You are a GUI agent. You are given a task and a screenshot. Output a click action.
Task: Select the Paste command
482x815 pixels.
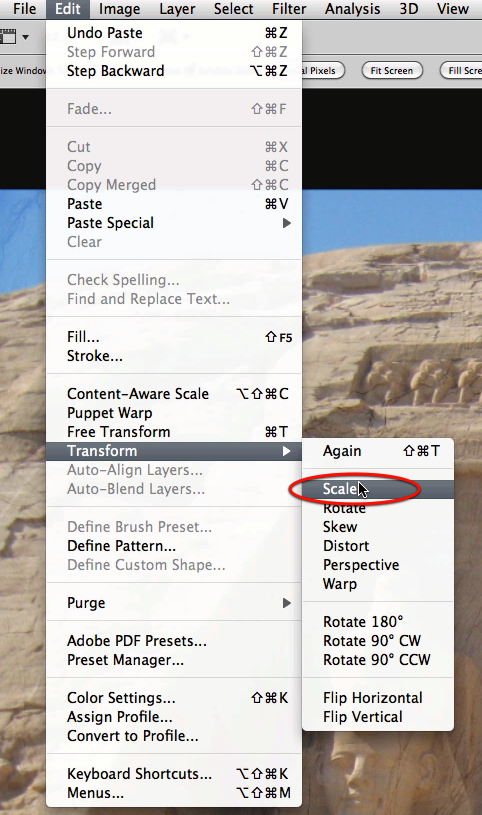(174, 204)
